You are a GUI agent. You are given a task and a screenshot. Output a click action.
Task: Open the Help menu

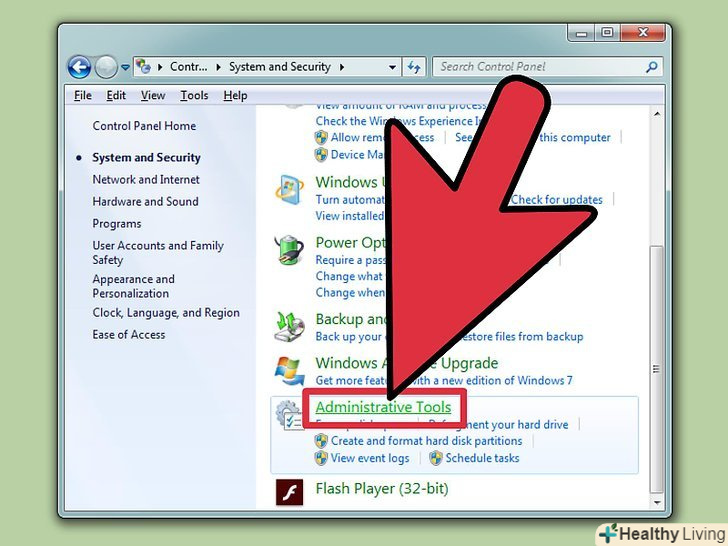235,96
